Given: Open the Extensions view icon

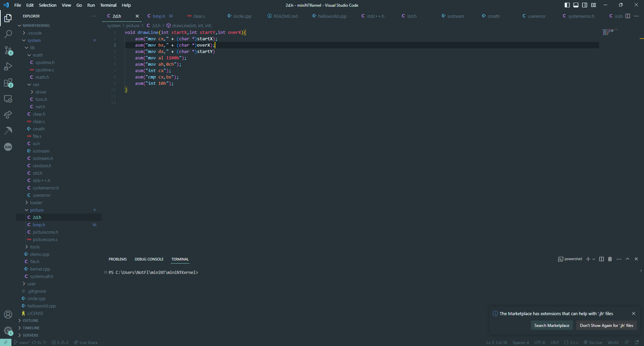Looking at the screenshot, I should click(x=8, y=82).
